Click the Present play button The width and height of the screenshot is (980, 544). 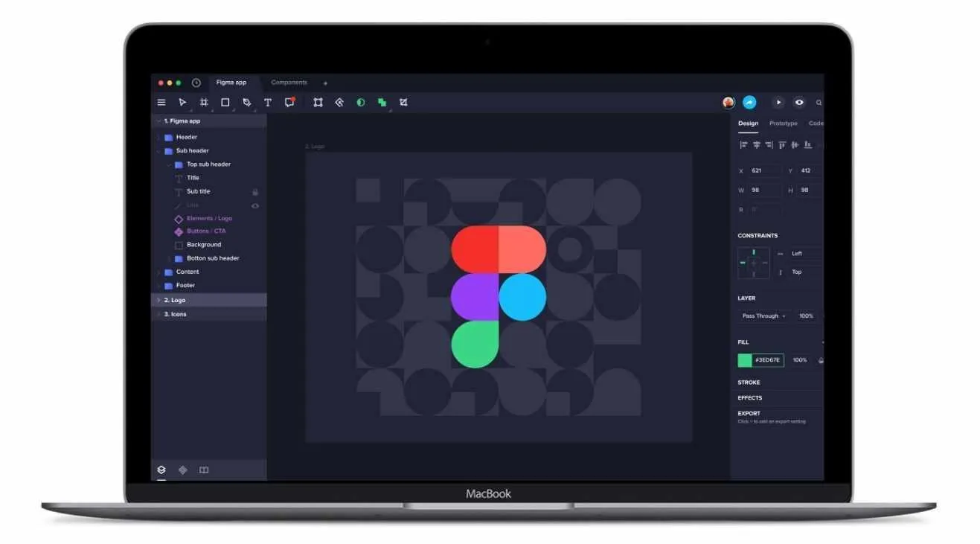pos(778,103)
